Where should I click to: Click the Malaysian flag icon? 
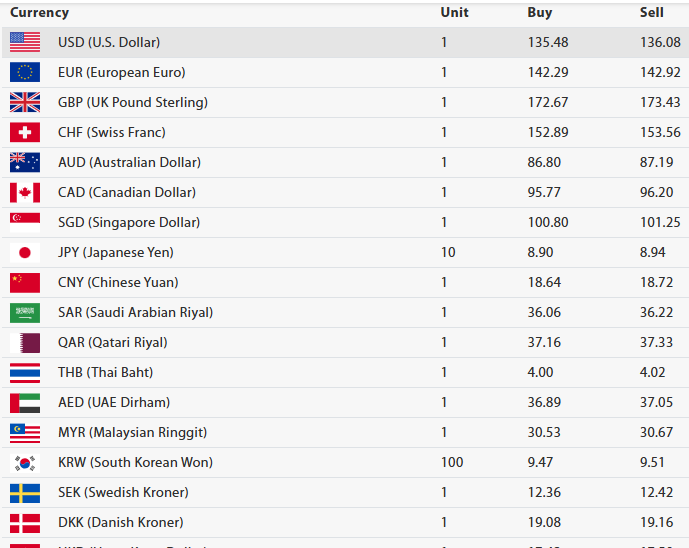coord(25,432)
